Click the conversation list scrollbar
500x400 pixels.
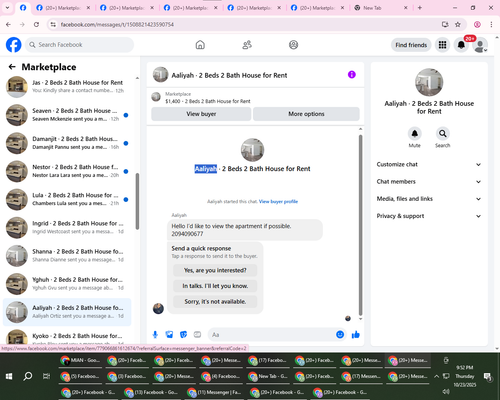(137, 201)
